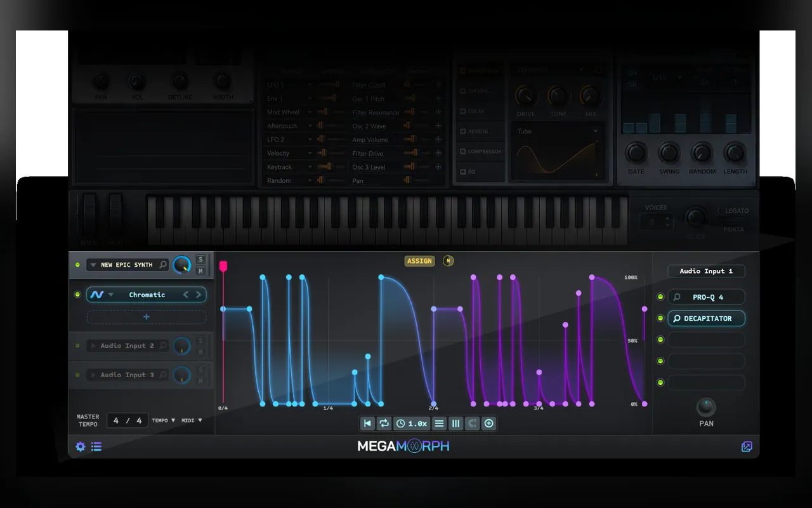Click the magnifier on Audio Input 2

click(x=163, y=345)
